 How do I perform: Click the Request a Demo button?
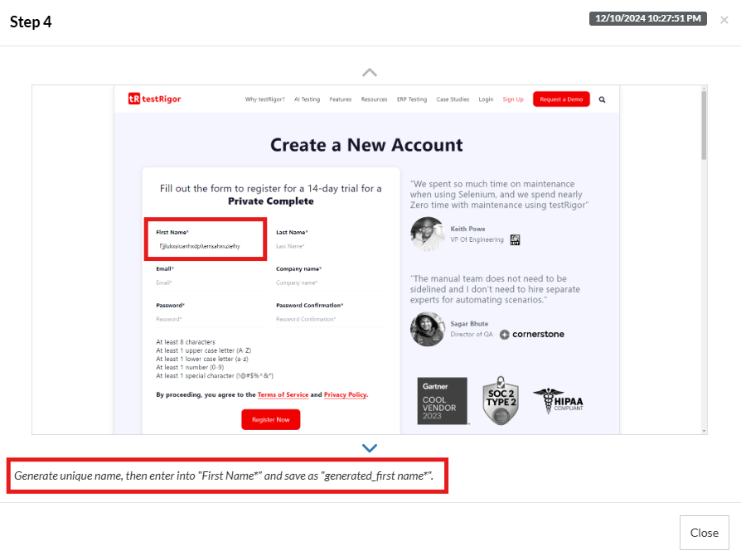(x=561, y=99)
